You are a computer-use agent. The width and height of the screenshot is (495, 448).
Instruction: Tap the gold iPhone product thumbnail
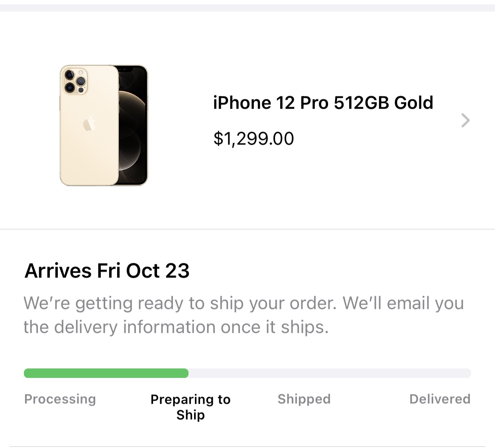tap(104, 125)
